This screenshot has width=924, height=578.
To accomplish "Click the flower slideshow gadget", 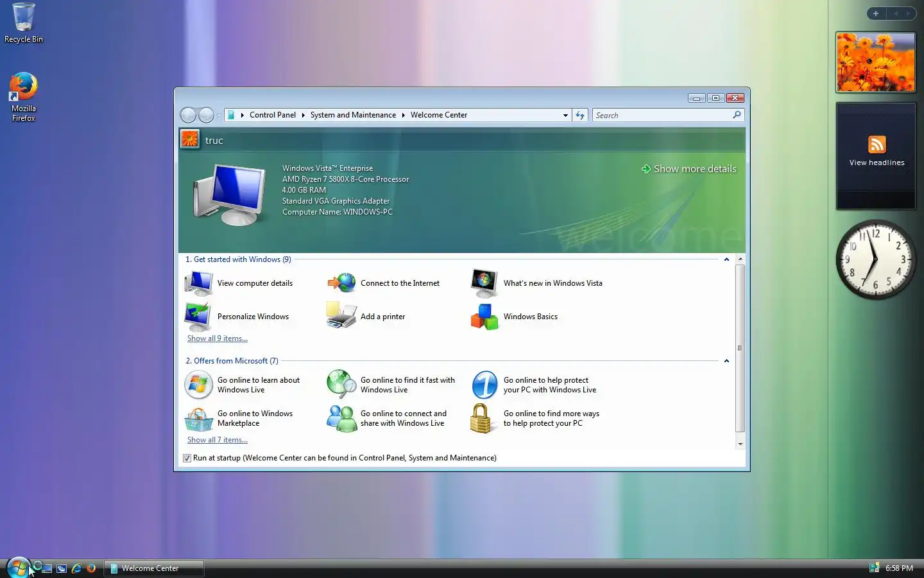I will point(876,62).
